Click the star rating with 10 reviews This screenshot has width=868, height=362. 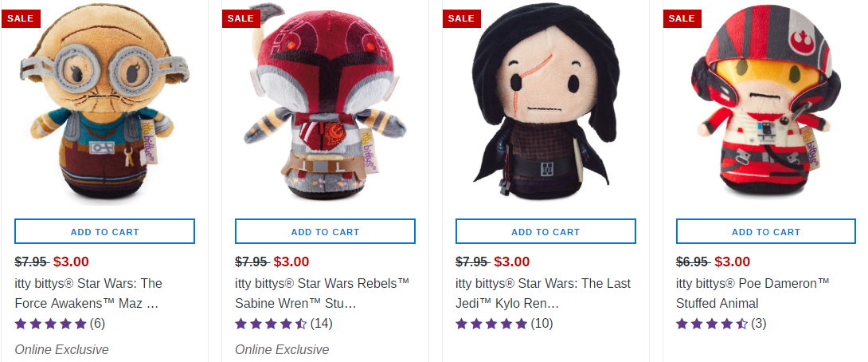coord(492,324)
